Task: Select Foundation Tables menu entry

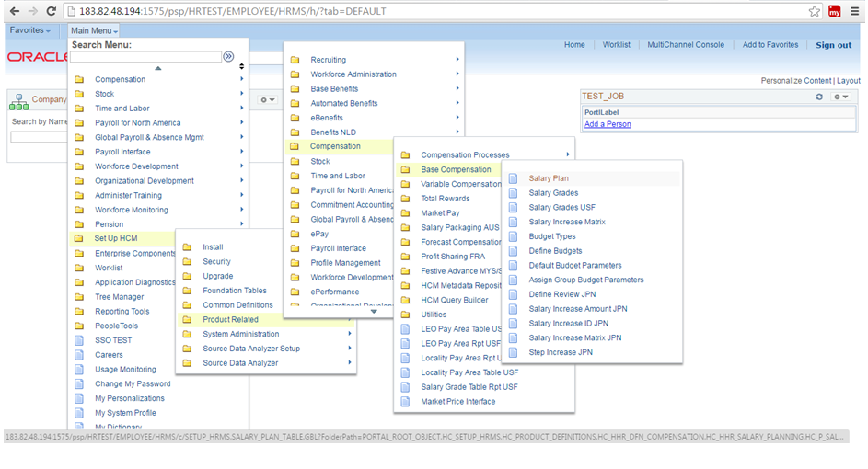Action: 234,291
